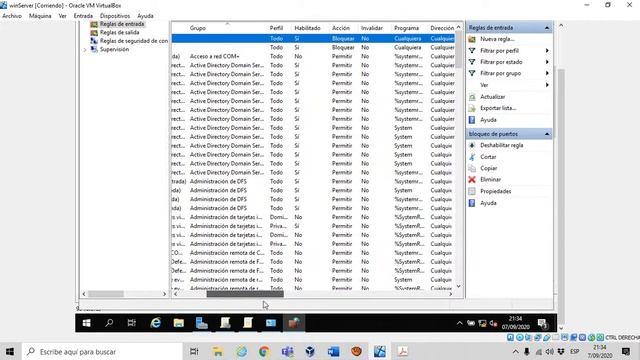Click the Copiar icon
This screenshot has height=360, width=640.
472,168
